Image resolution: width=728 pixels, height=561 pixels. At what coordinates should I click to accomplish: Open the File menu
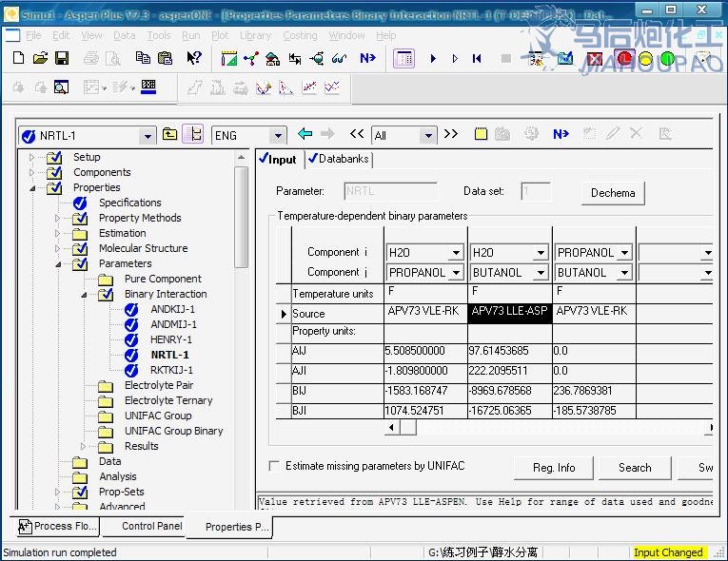[x=33, y=35]
